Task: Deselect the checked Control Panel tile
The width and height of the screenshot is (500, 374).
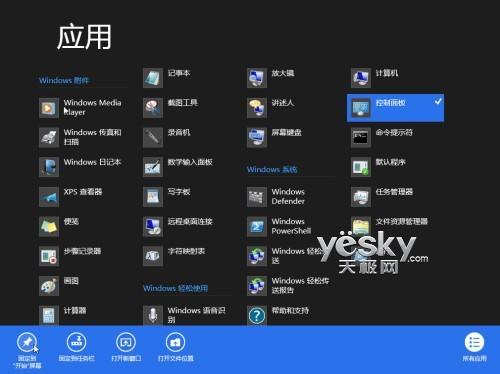Action: pos(395,108)
